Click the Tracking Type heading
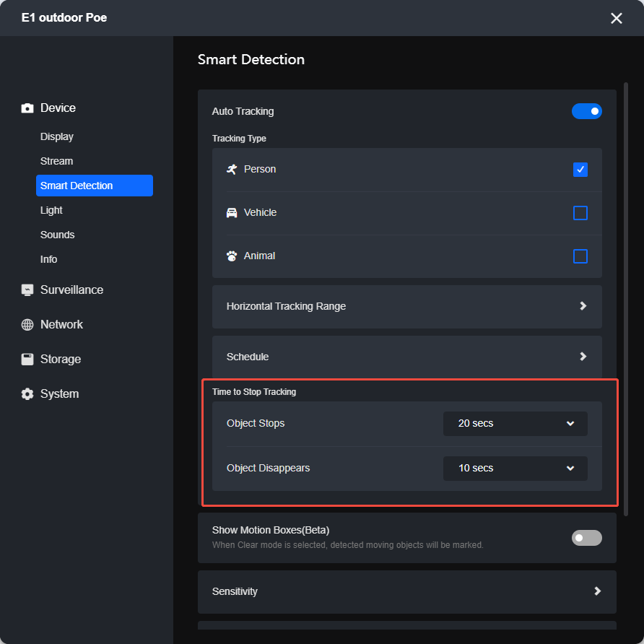 (239, 139)
